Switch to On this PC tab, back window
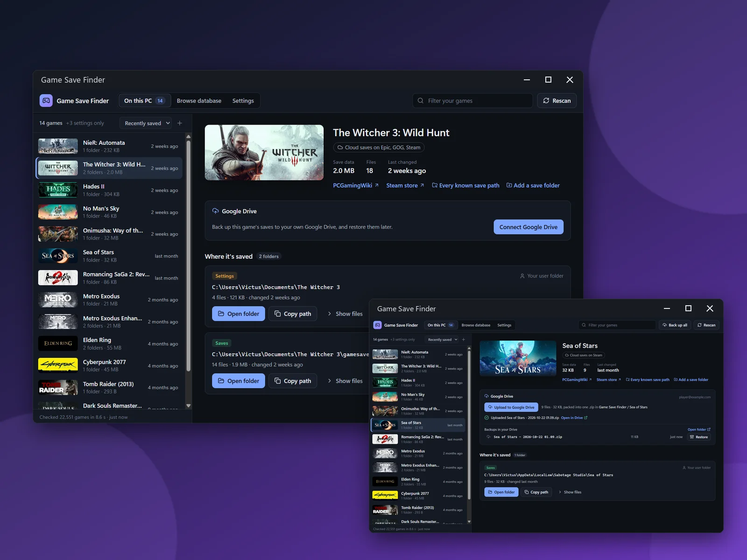Image resolution: width=747 pixels, height=560 pixels. (x=144, y=101)
